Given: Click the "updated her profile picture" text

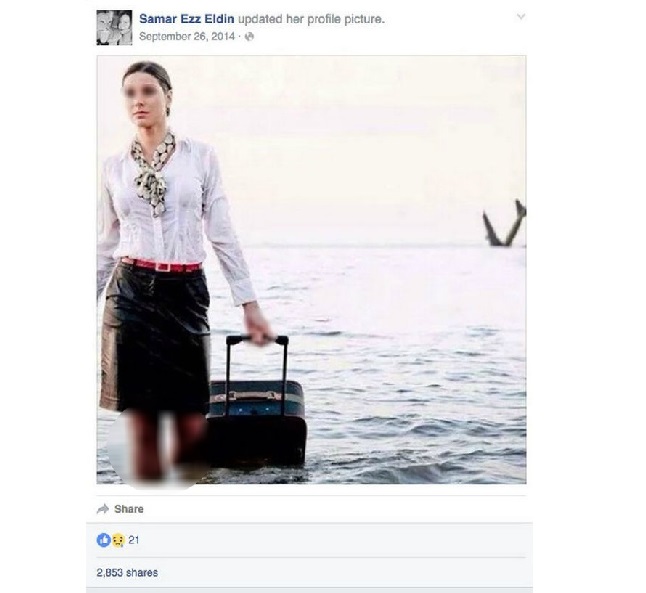Looking at the screenshot, I should click(311, 19).
